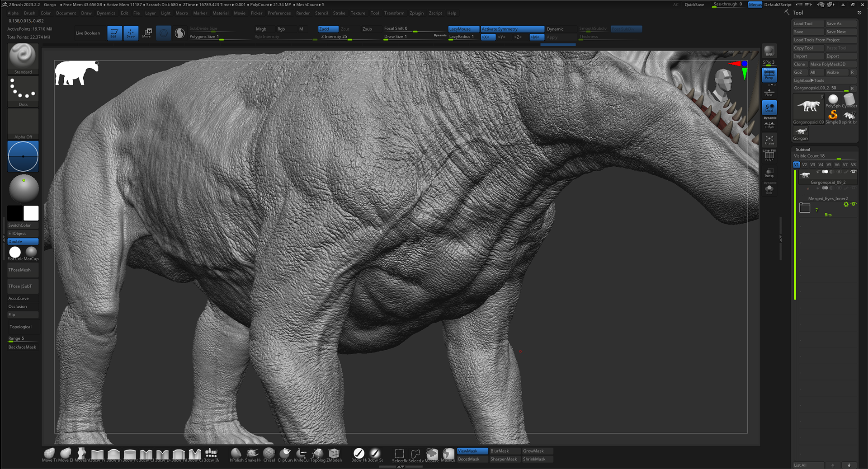868x469 pixels.
Task: Hide the Gorgonopsid_09_2 subtool eye
Action: point(853,172)
